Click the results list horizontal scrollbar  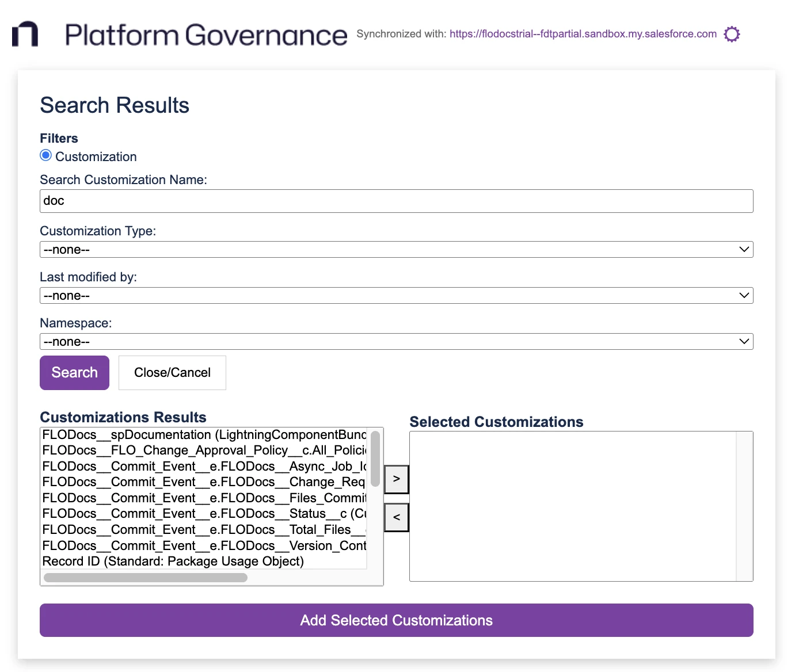[145, 578]
